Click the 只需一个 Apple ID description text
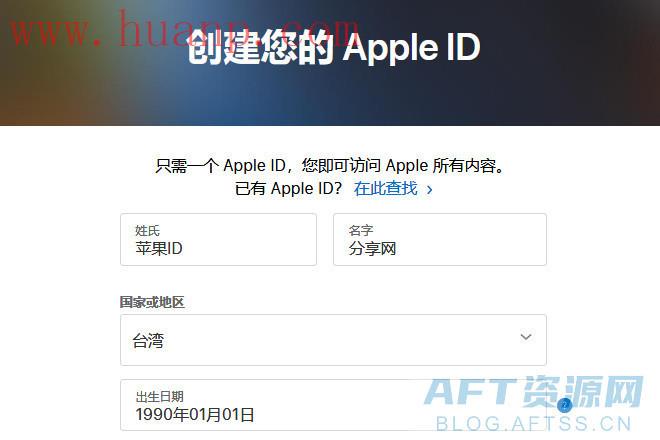Screen dimensions: 660x440 [x=330, y=165]
